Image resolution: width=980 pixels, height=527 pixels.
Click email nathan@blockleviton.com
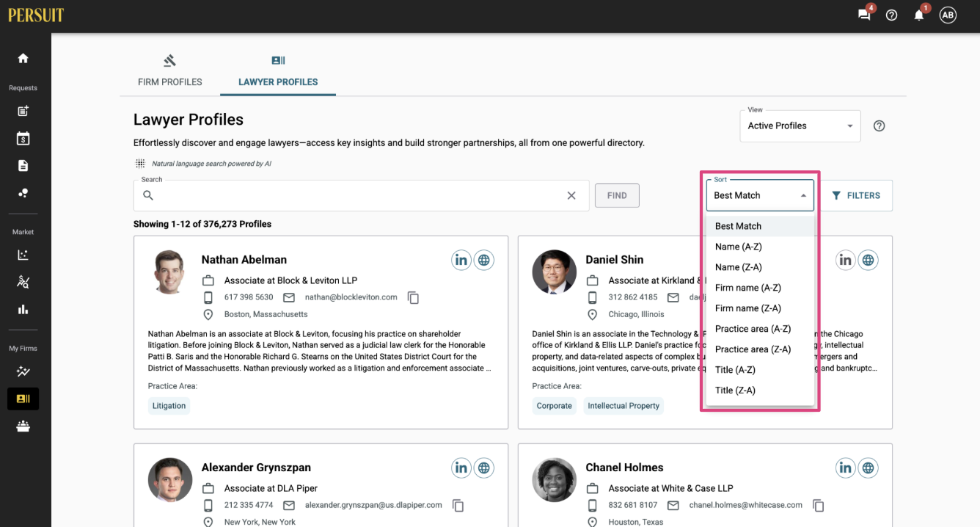(351, 297)
